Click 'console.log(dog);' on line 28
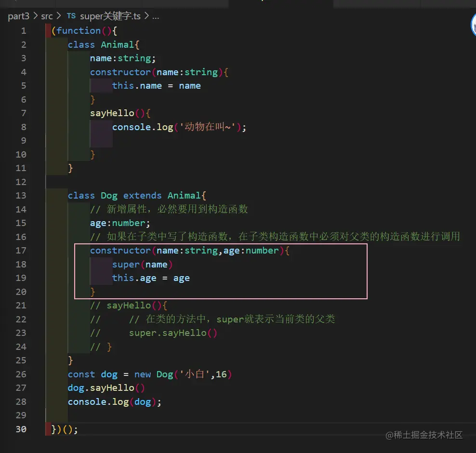476x453 pixels. 115,402
